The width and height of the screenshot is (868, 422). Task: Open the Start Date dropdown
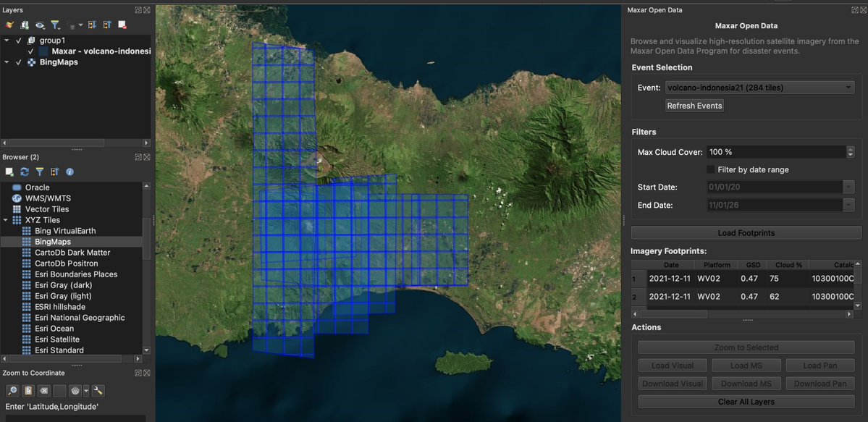click(x=848, y=187)
